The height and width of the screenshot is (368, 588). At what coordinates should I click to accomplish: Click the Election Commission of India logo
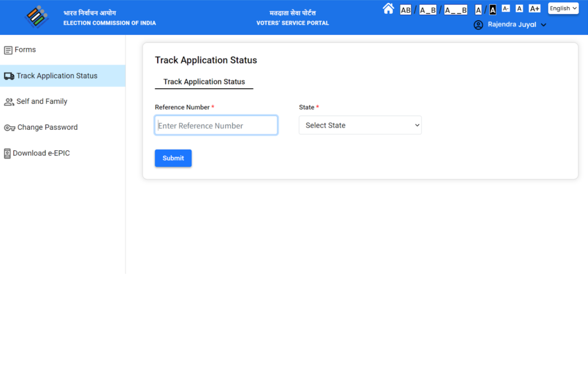point(36,17)
